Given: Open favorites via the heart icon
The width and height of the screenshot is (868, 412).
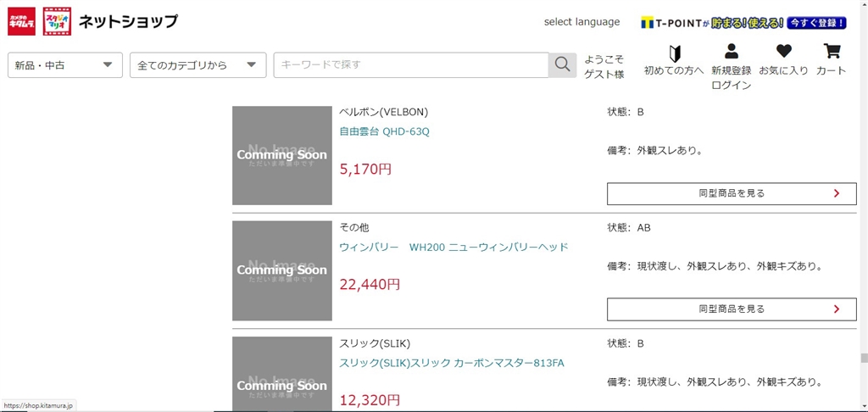Looking at the screenshot, I should 783,59.
